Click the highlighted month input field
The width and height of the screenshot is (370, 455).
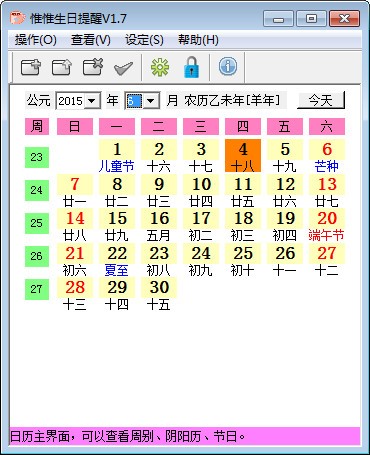(x=135, y=100)
